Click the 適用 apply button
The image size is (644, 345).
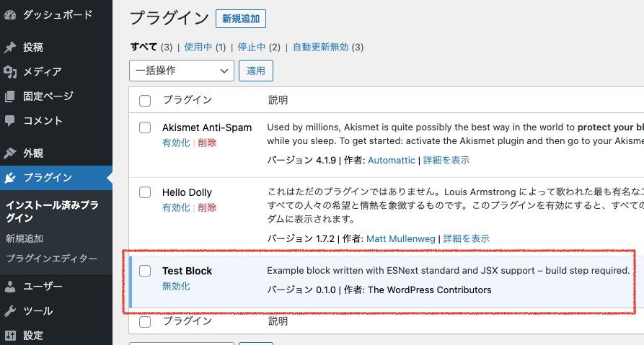[x=256, y=71]
